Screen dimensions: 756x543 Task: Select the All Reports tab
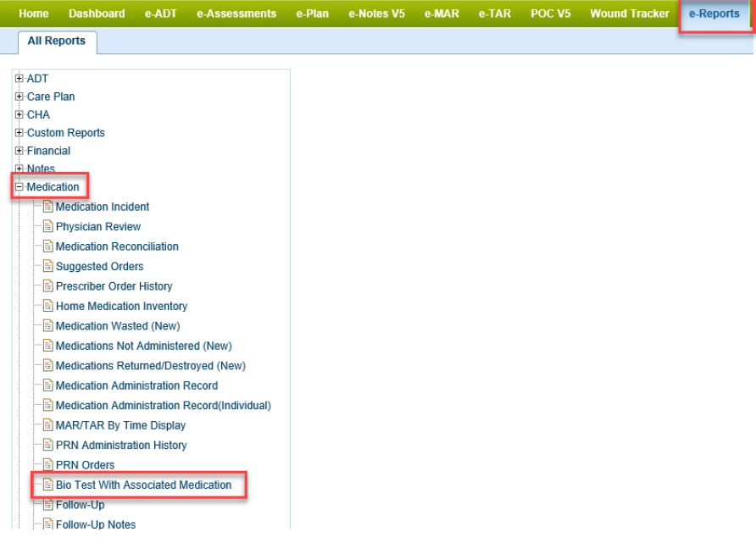pyautogui.click(x=57, y=41)
